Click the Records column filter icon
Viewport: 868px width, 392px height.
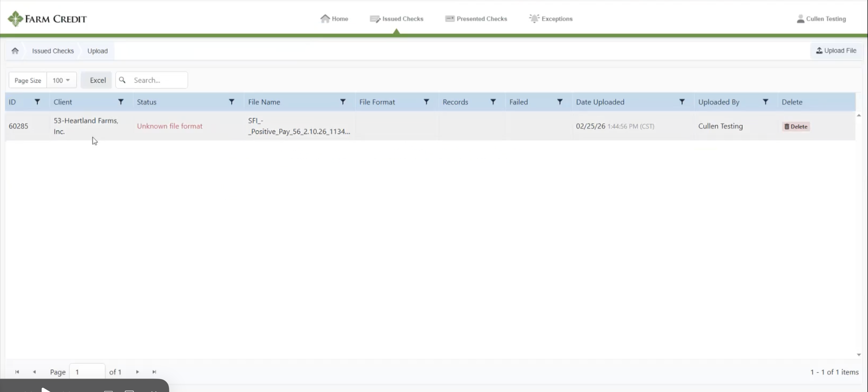click(x=493, y=102)
